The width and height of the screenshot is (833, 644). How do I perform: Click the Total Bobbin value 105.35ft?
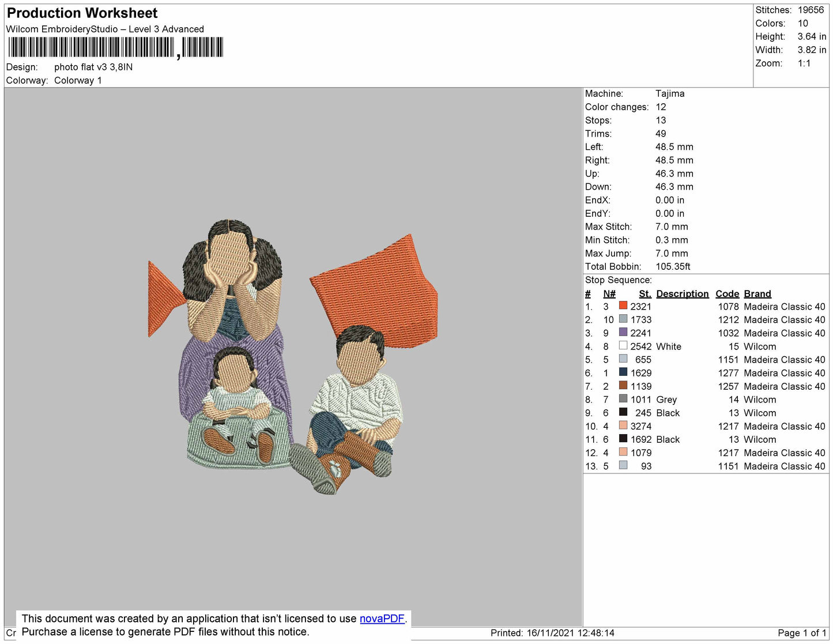[673, 266]
